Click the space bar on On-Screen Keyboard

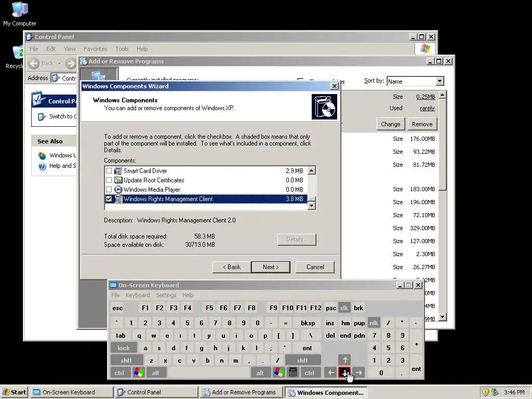[209, 373]
